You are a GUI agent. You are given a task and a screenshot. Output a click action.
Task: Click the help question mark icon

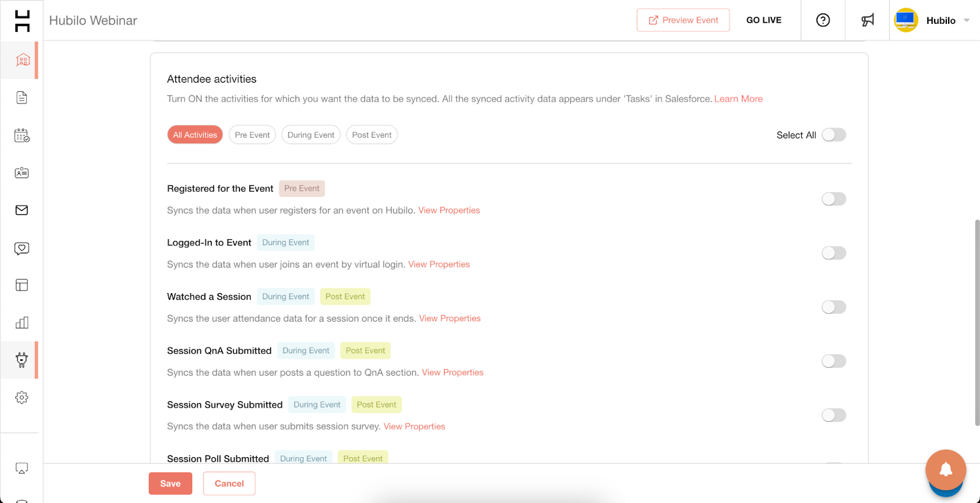pos(823,20)
